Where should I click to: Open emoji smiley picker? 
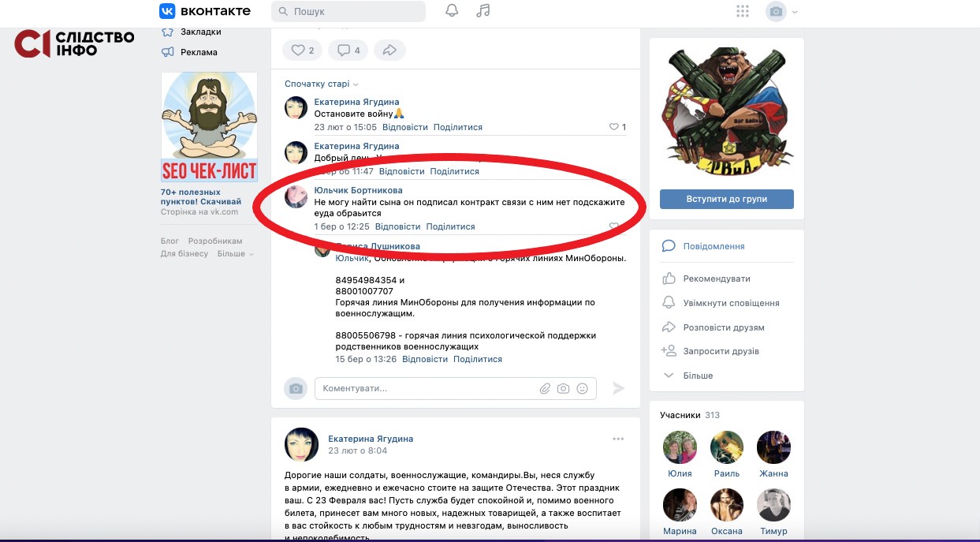pyautogui.click(x=583, y=388)
